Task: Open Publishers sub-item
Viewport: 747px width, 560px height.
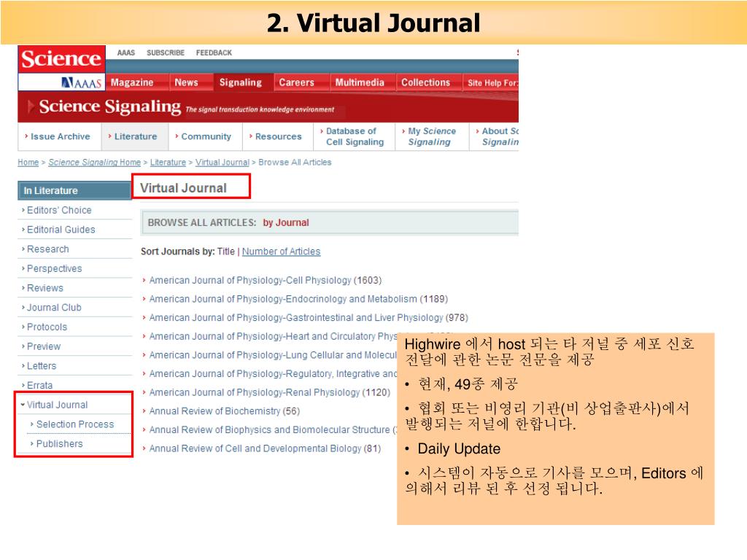Action: (x=59, y=444)
